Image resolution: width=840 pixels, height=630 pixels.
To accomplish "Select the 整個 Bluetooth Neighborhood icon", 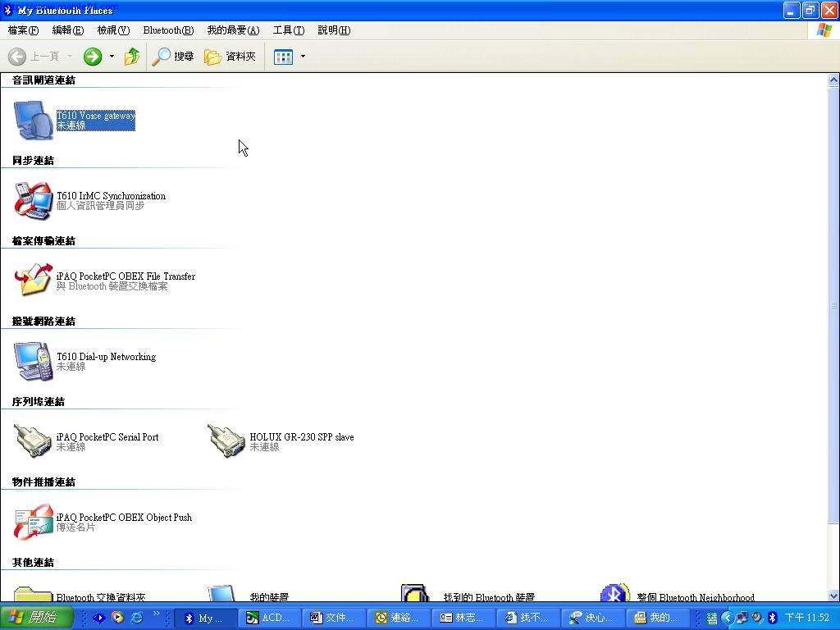I will [615, 592].
